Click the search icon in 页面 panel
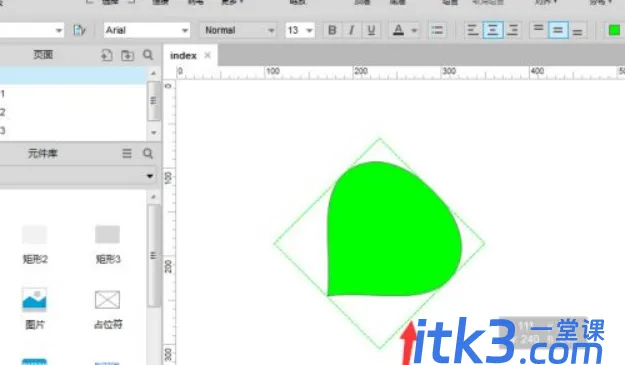This screenshot has height=365, width=625. click(x=148, y=55)
